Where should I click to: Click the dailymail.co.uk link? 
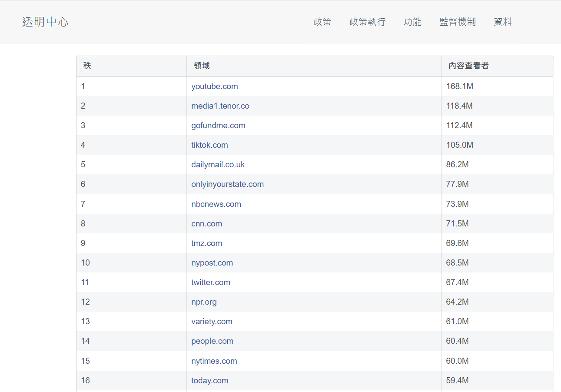218,165
